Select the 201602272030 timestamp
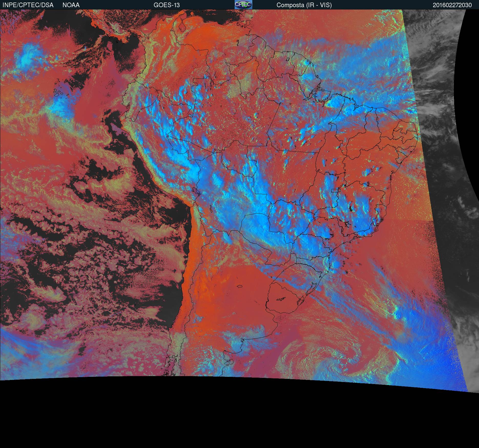 point(452,5)
